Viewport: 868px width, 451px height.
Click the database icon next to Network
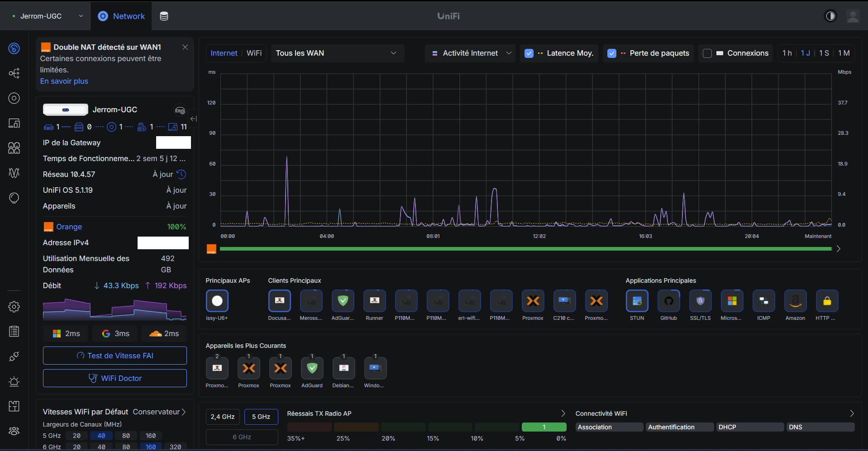click(x=164, y=16)
